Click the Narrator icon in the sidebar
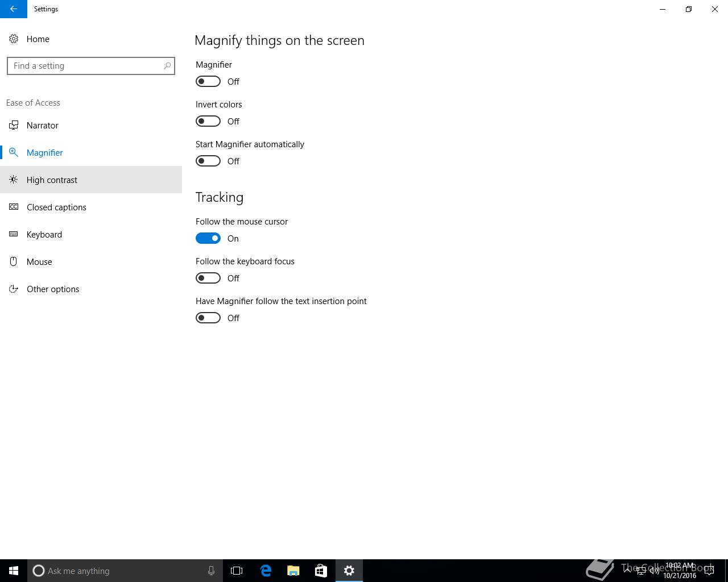 [14, 125]
